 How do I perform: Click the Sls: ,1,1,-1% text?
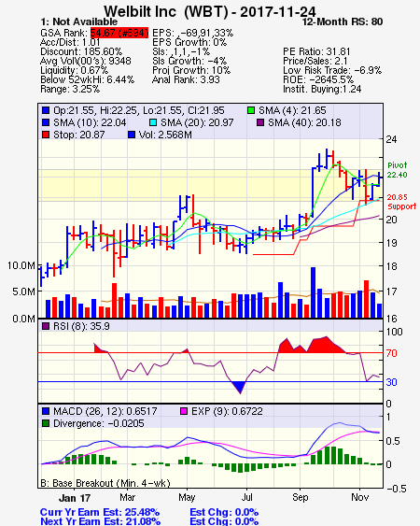tap(181, 51)
